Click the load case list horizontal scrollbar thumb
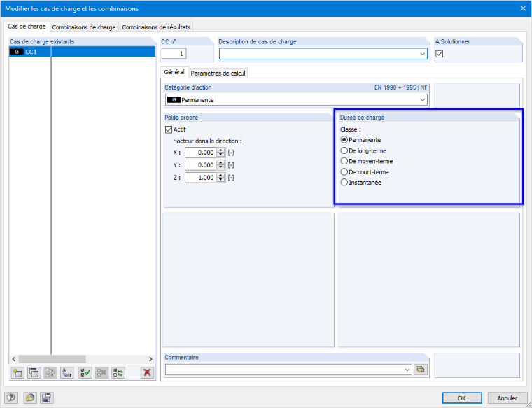 (52, 359)
